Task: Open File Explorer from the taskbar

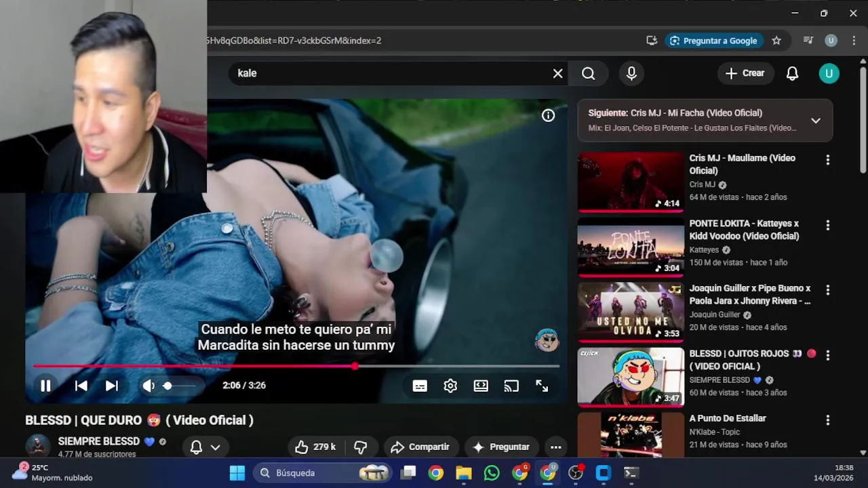Action: click(x=464, y=472)
